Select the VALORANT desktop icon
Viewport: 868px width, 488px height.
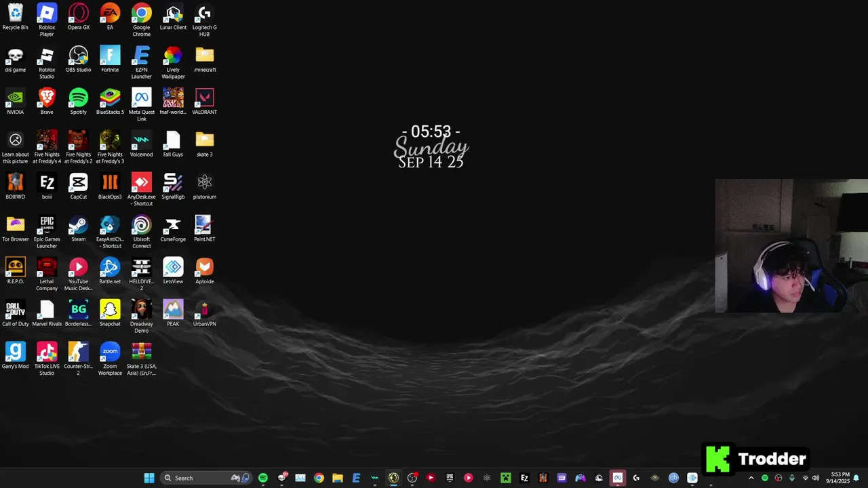[204, 102]
